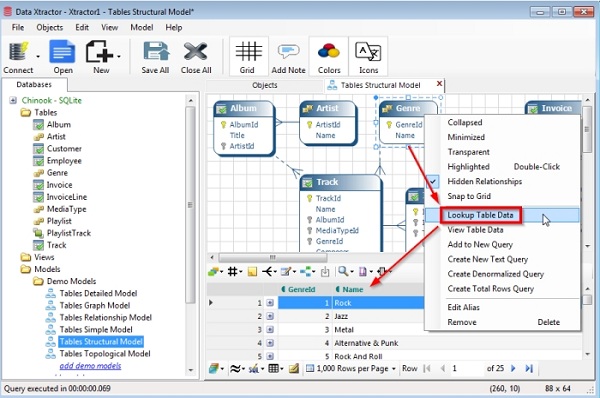The height and width of the screenshot is (398, 600).
Task: Click the export down-arrow icon in diagram toolbar
Action: (325, 272)
